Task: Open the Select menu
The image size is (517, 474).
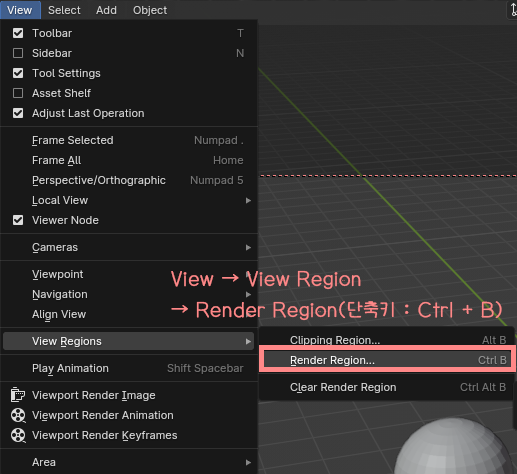Action: (x=64, y=10)
